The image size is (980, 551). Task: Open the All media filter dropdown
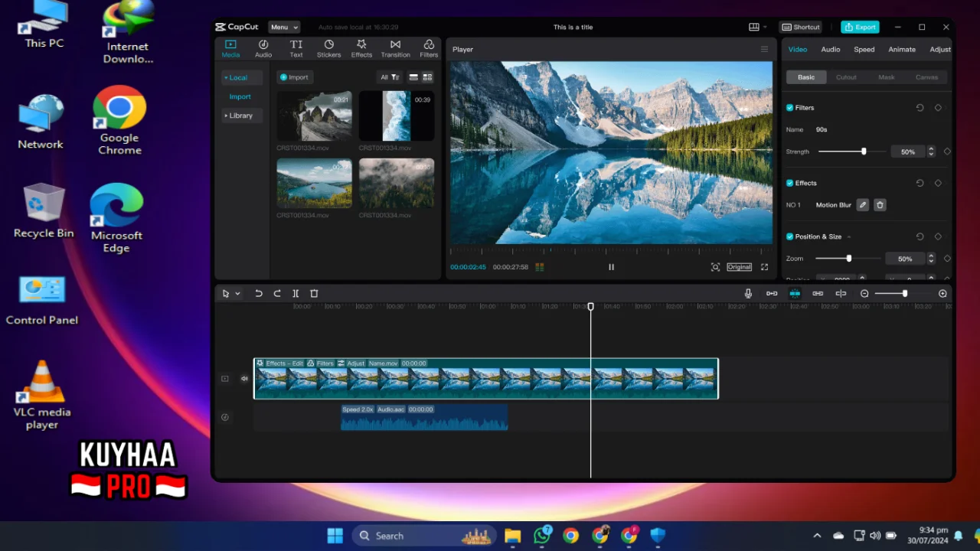click(390, 77)
